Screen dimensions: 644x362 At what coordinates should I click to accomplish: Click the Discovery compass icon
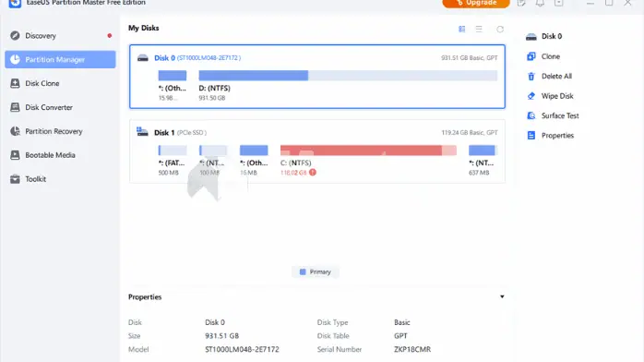(x=15, y=36)
